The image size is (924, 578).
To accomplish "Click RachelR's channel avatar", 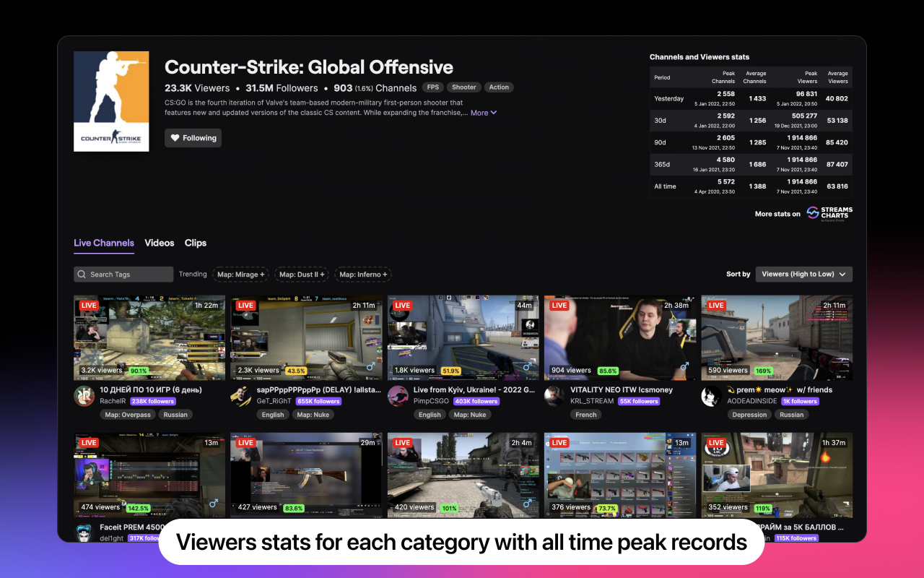I will (x=84, y=396).
